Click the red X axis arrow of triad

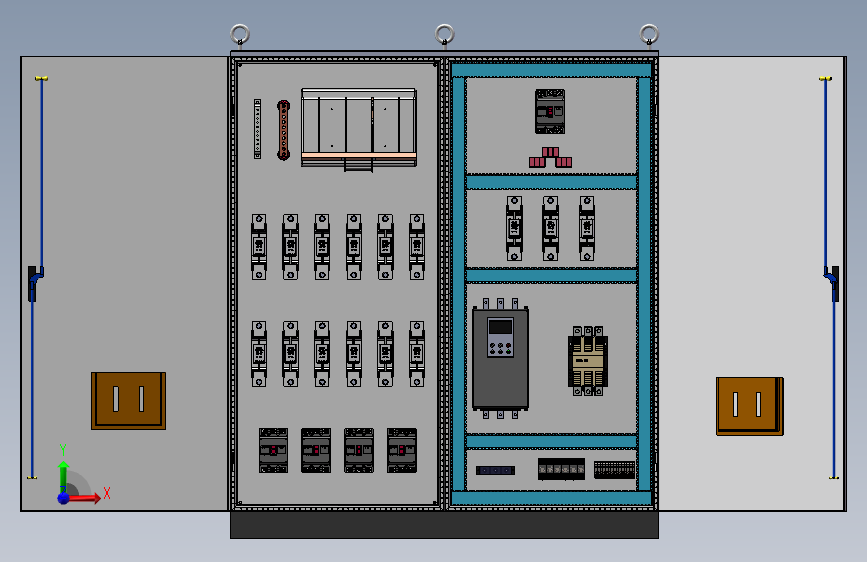coord(85,498)
